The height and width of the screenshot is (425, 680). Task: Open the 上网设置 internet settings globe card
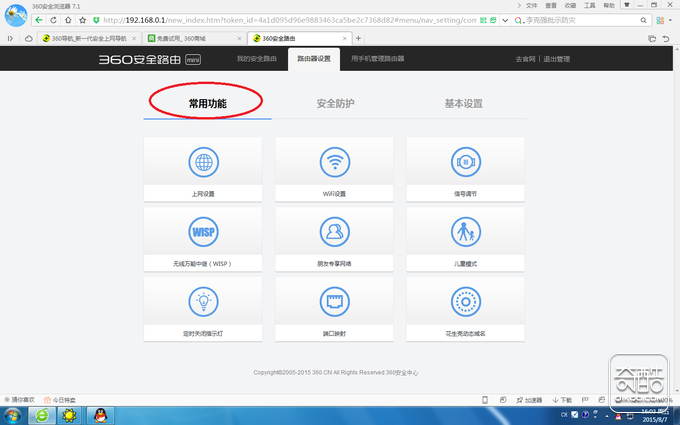coord(203,170)
